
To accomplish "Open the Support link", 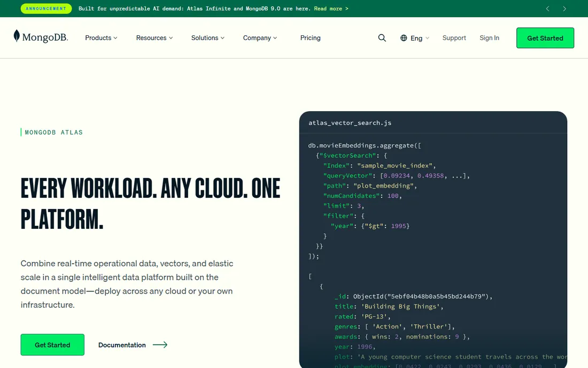I will pyautogui.click(x=454, y=38).
